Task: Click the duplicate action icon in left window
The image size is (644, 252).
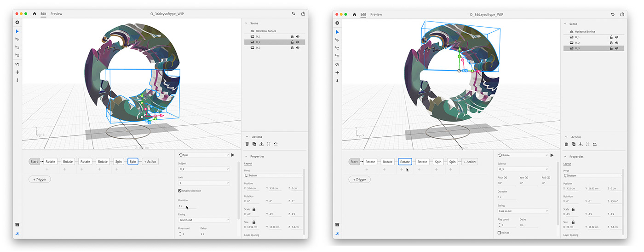Action: pos(254,144)
